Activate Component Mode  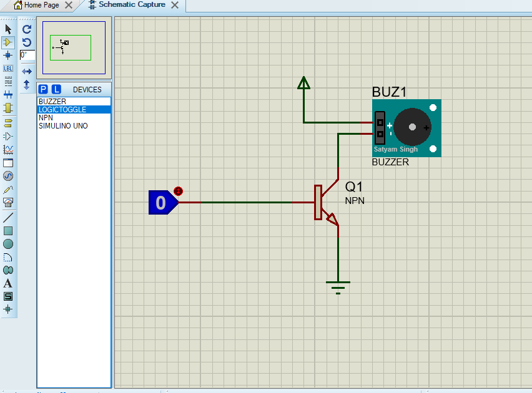coord(8,42)
